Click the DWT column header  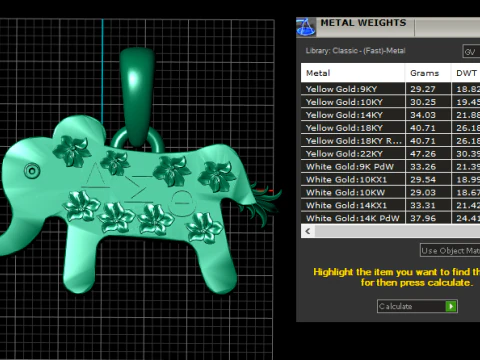[466, 73]
